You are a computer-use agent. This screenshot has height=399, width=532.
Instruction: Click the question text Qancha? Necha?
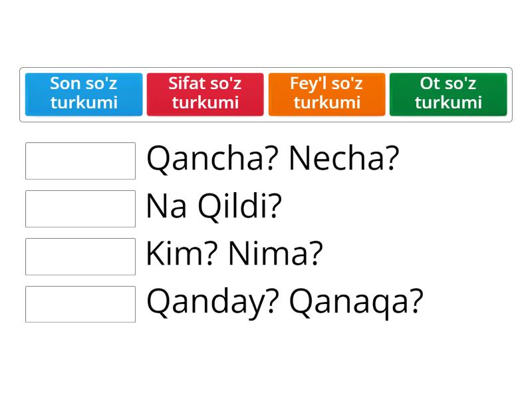[273, 158]
